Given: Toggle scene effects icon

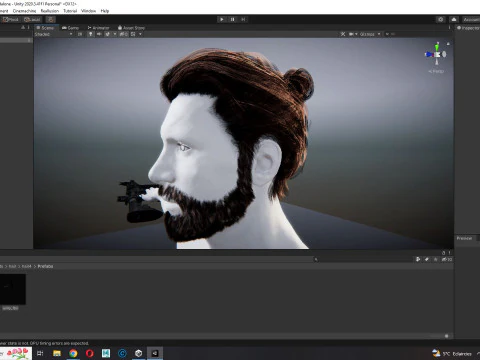Looking at the screenshot, I should tap(107, 34).
